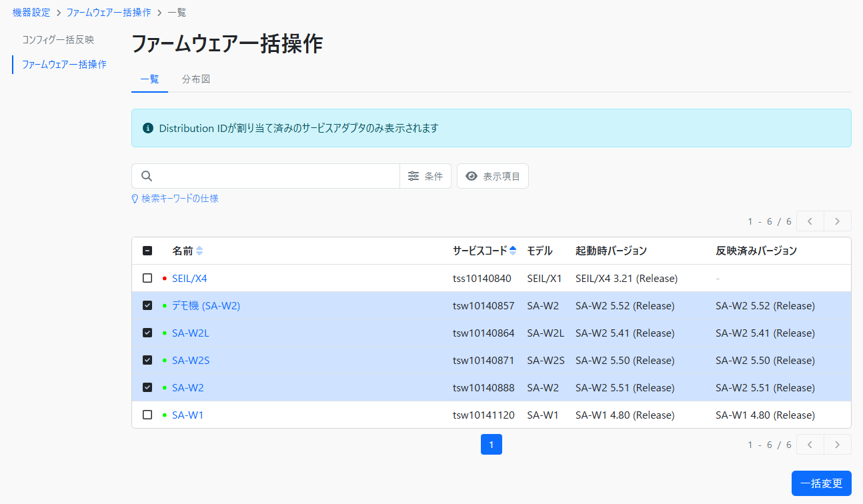Click service code tsw10141120

coord(484,415)
